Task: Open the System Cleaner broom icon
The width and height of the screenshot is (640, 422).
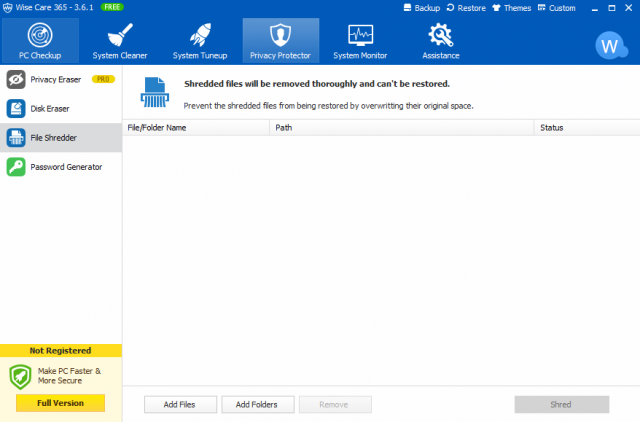Action: click(120, 35)
